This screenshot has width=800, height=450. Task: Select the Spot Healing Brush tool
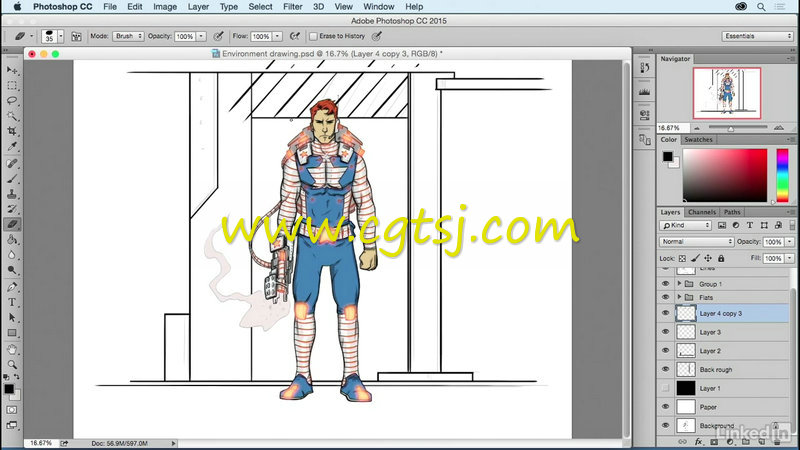tap(12, 163)
